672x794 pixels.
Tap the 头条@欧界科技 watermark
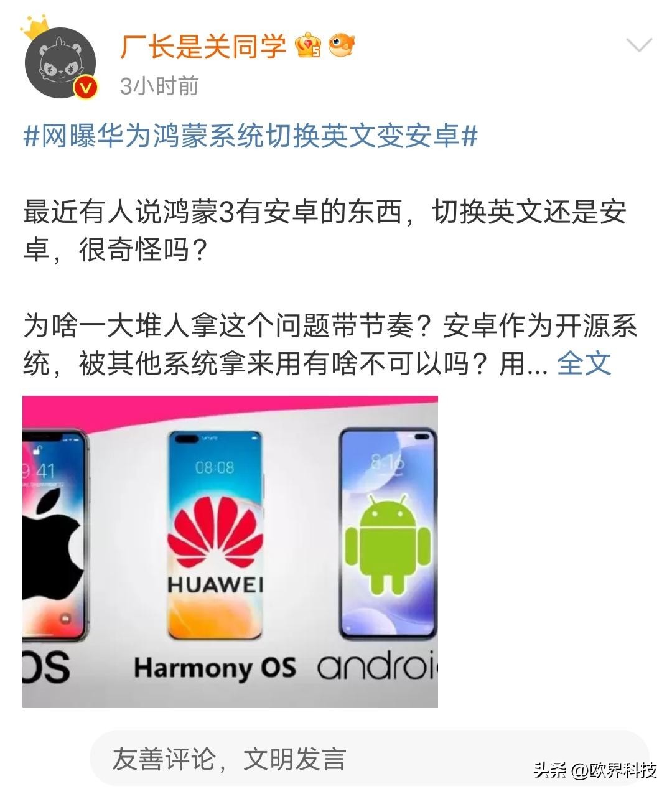[x=594, y=770]
